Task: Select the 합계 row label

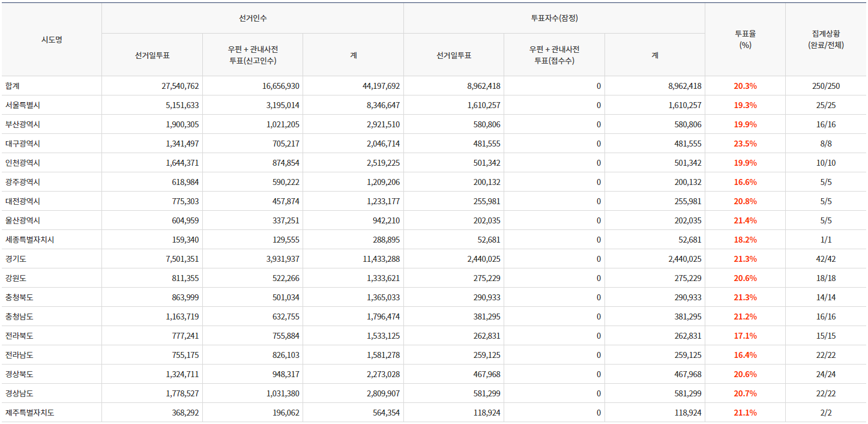Action: 13,86
